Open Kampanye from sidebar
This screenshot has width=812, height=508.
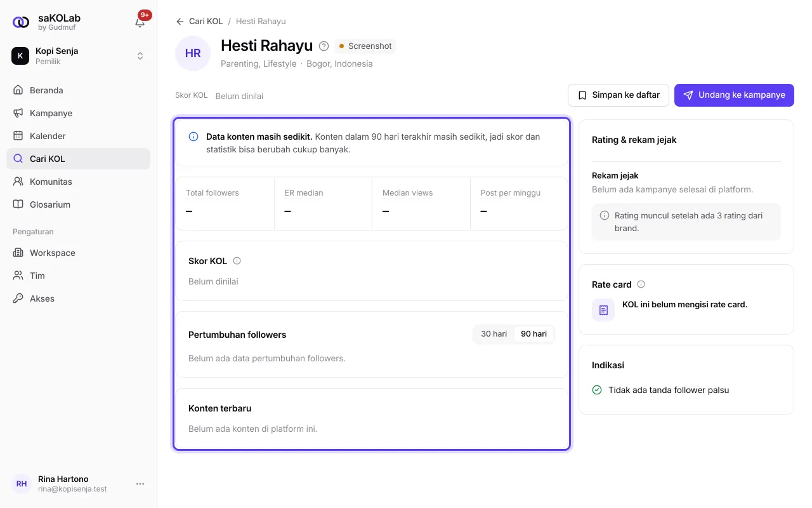pyautogui.click(x=79, y=113)
